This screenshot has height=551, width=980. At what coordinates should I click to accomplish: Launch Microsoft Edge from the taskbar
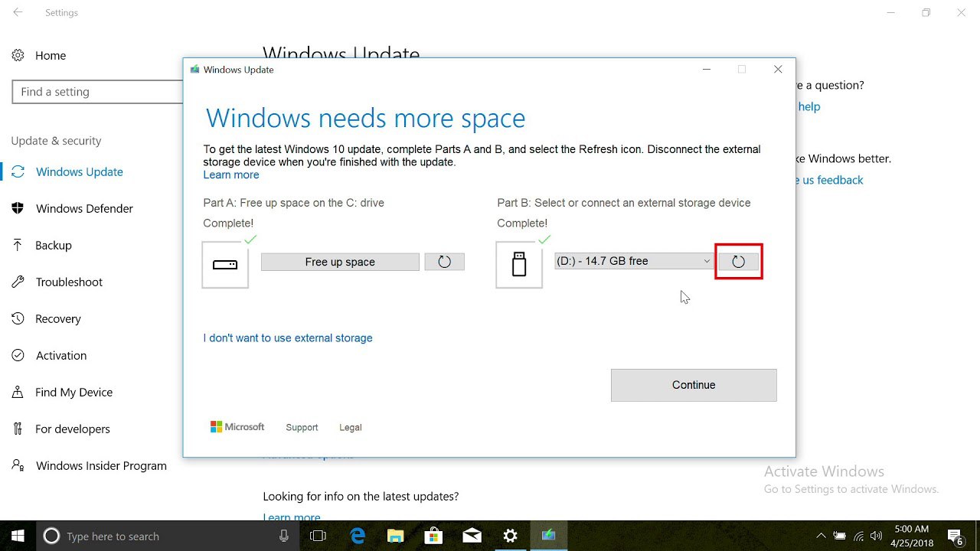pyautogui.click(x=357, y=536)
